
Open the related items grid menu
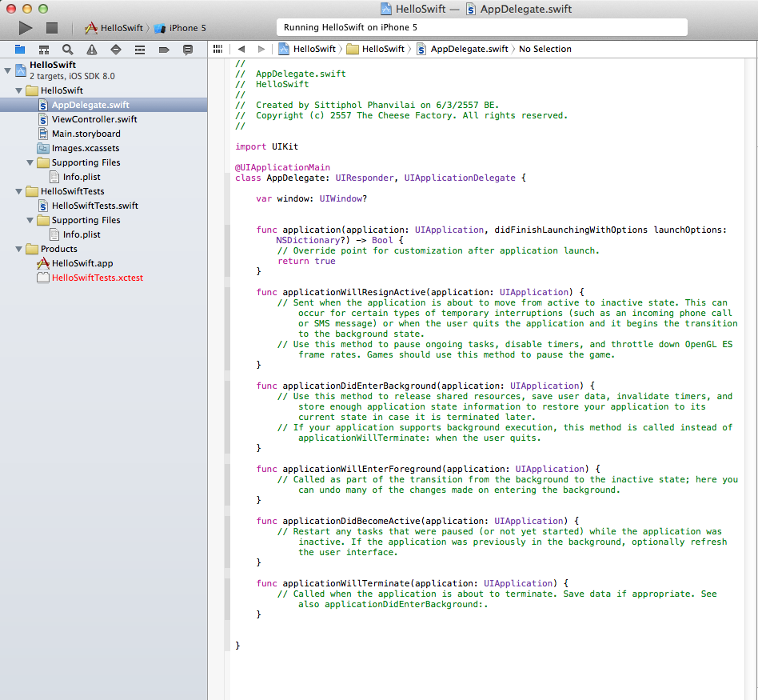click(218, 49)
